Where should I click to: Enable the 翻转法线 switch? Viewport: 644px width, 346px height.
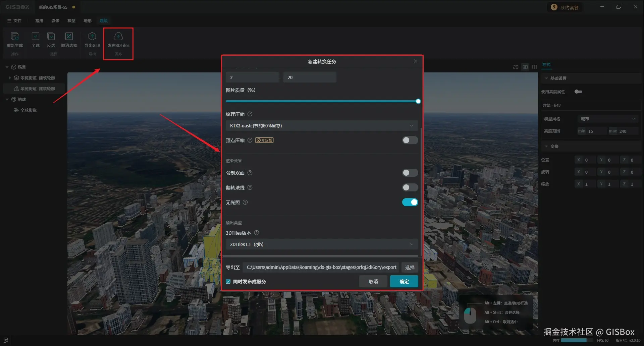tap(410, 188)
